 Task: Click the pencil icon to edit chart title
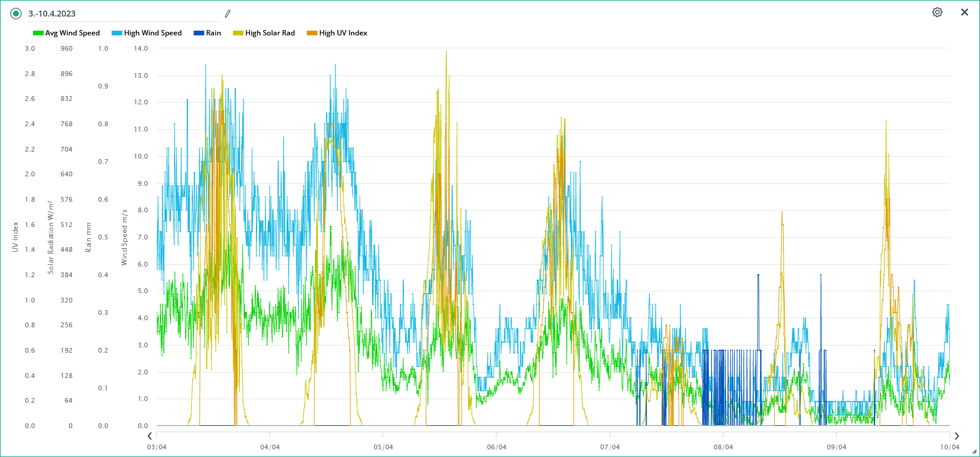tap(228, 14)
